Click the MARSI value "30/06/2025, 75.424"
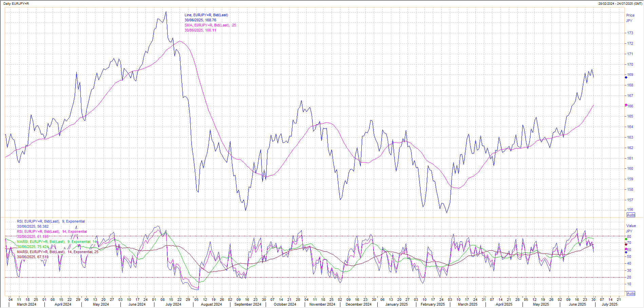Viewport: 644px width, 308px height. pyautogui.click(x=33, y=247)
